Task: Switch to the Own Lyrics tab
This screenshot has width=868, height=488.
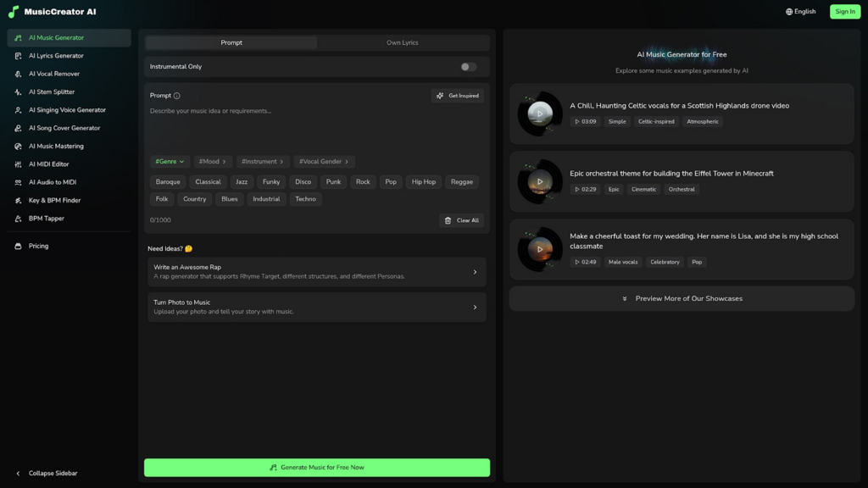Action: click(x=403, y=42)
